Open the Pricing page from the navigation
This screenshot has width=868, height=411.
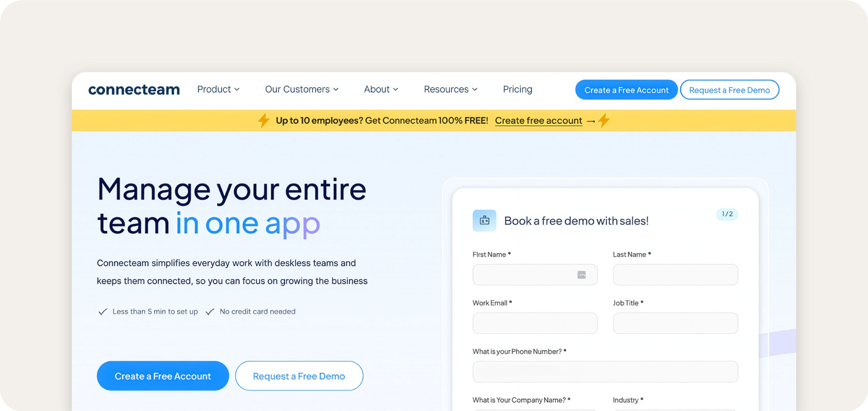517,89
